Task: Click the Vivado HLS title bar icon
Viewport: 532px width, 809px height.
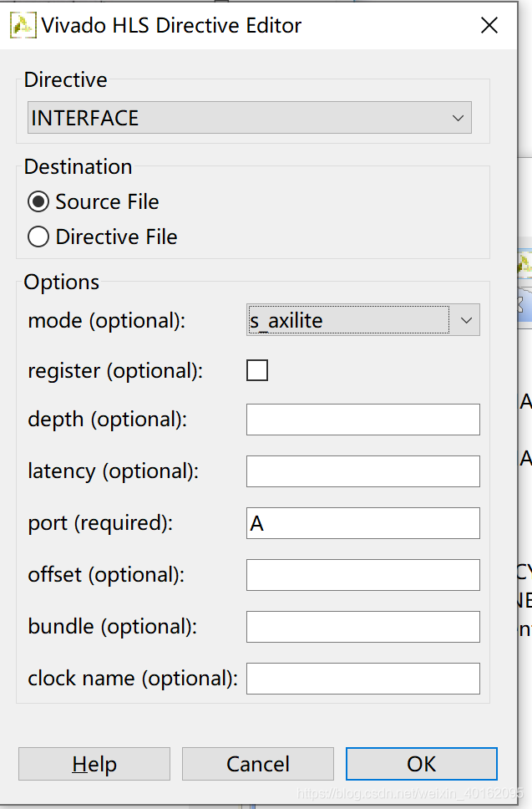Action: pyautogui.click(x=23, y=25)
